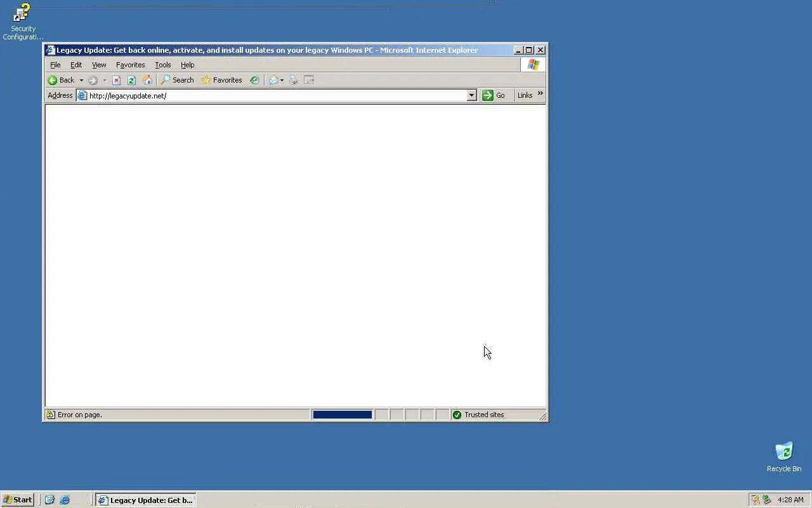Open the Edit menu
Viewport: 812px width, 508px height.
click(x=76, y=65)
